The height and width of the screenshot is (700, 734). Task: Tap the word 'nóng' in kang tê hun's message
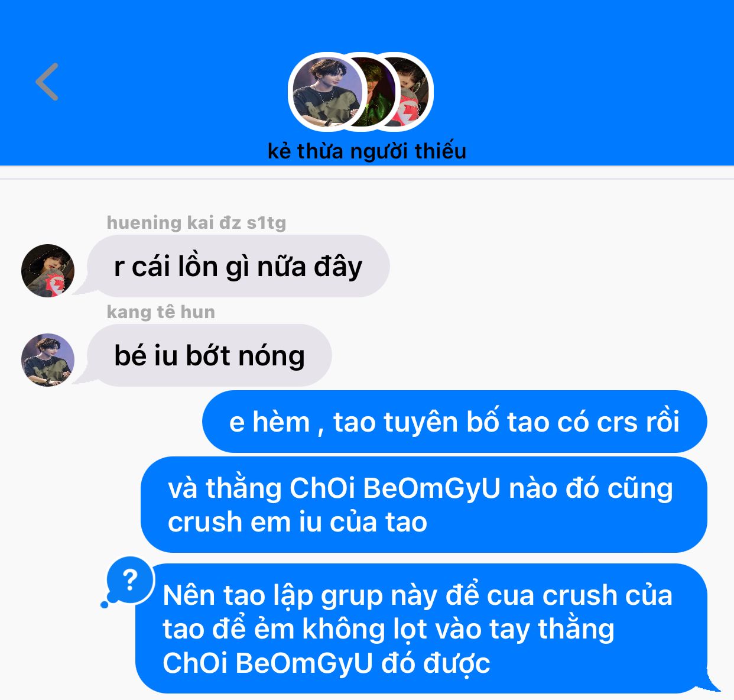tap(271, 357)
